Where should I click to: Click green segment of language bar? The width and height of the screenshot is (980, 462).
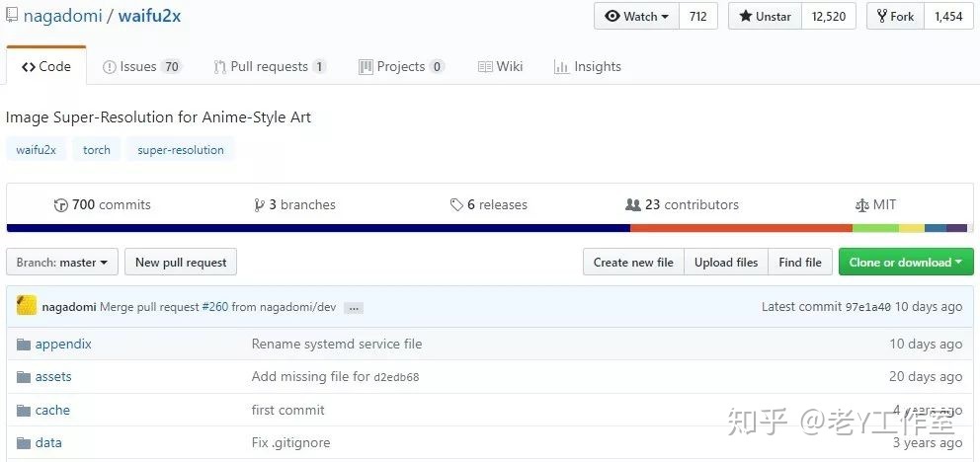[x=875, y=228]
